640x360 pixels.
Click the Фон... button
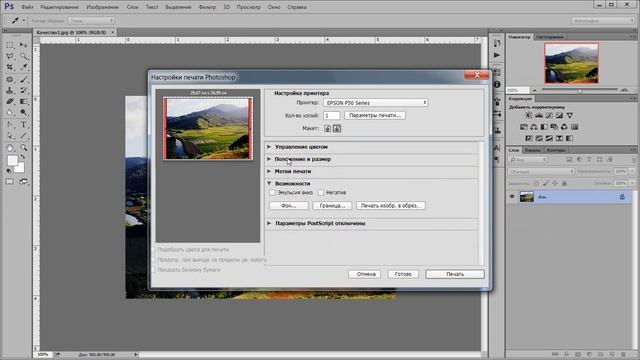[x=289, y=205]
